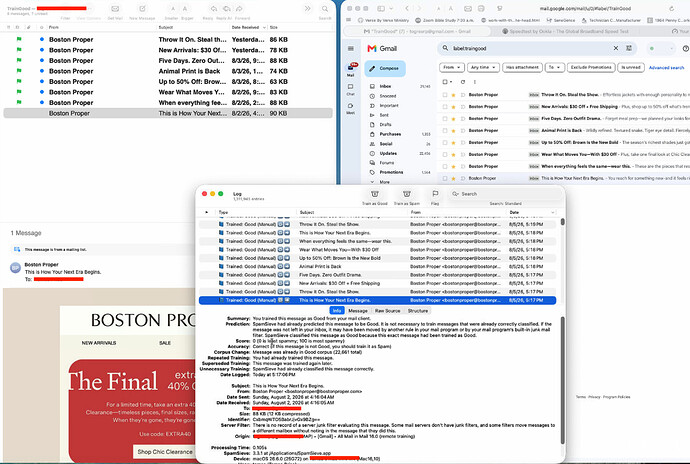The width and height of the screenshot is (690, 464).
Task: Click Gmail Mail icon in left rail
Action: click(x=351, y=70)
